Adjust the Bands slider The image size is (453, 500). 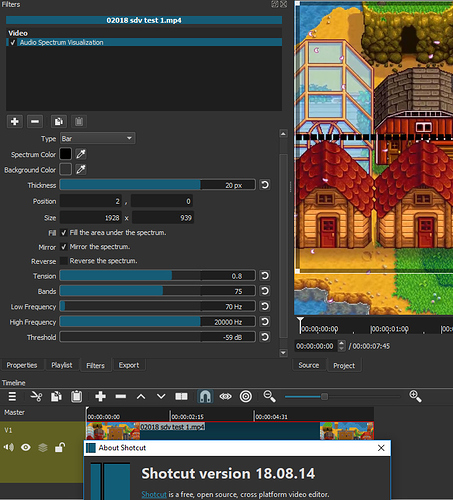pyautogui.click(x=158, y=291)
